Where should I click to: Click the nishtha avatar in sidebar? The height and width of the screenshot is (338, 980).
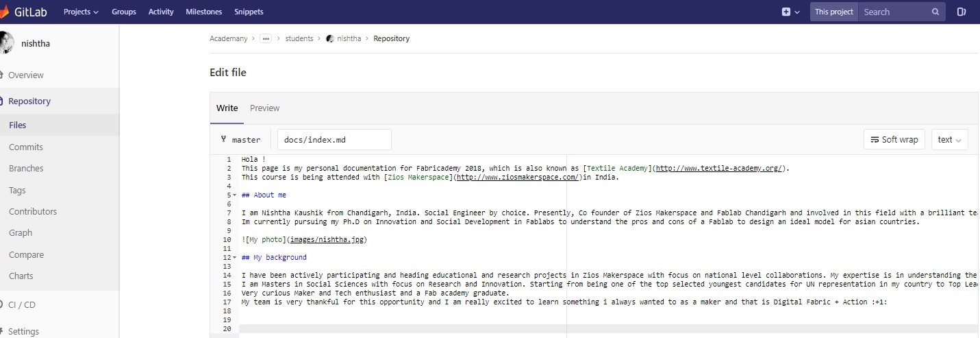tap(6, 43)
